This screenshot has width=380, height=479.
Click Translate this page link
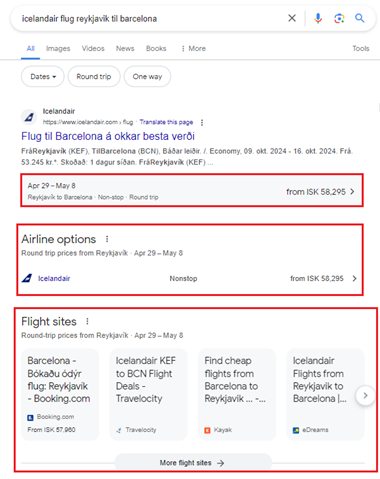pyautogui.click(x=166, y=122)
